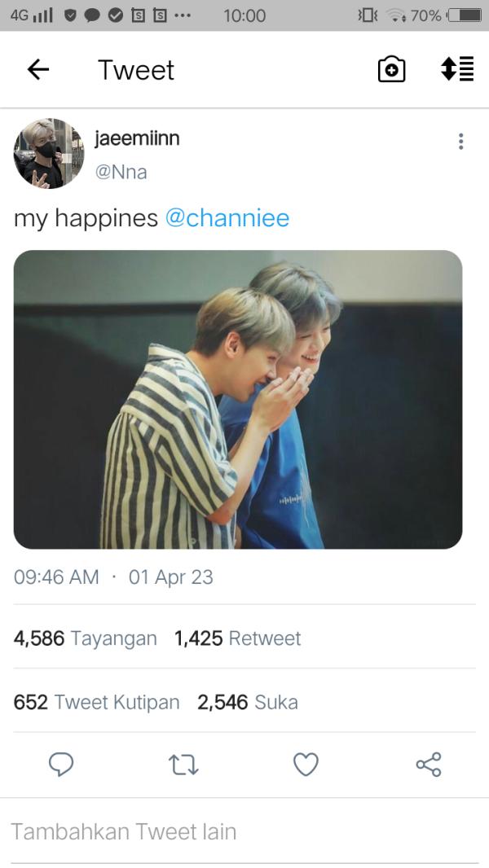
Task: Tap the @channiee mention link
Action: (227, 218)
